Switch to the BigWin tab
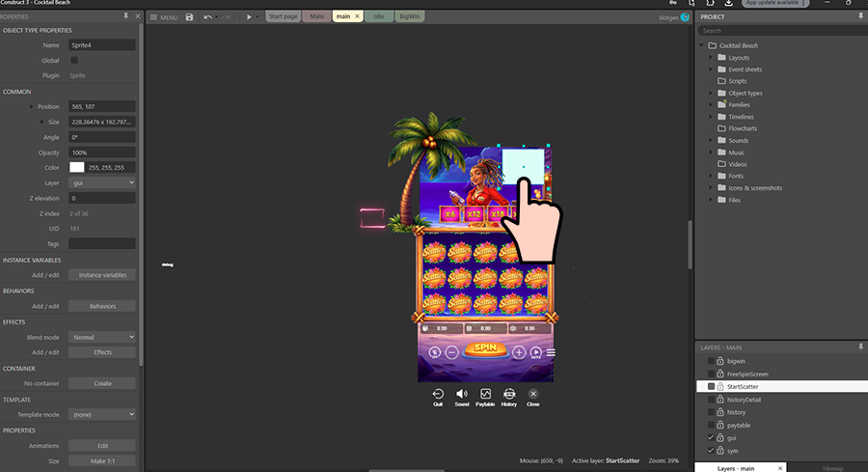This screenshot has height=472, width=868. pos(410,16)
